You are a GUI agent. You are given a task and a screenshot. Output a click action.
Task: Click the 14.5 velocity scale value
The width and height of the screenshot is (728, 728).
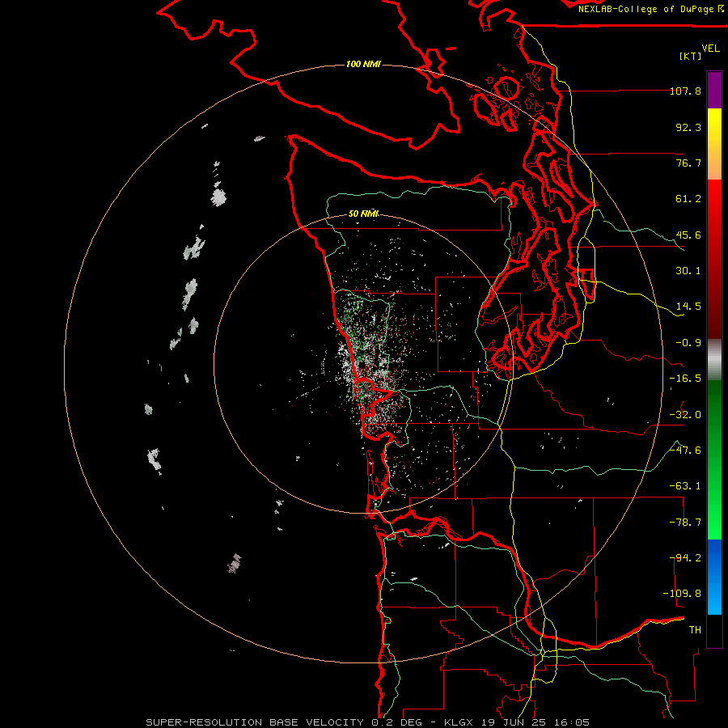coord(688,307)
